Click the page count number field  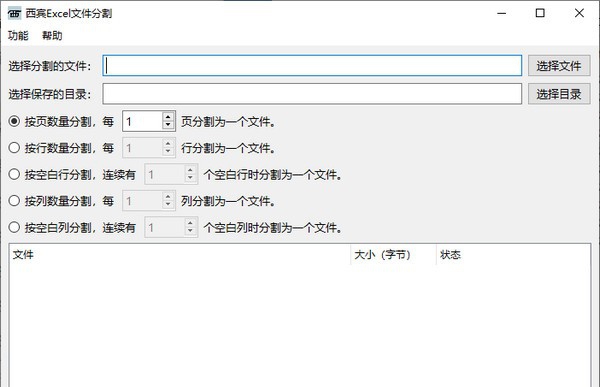(142, 121)
